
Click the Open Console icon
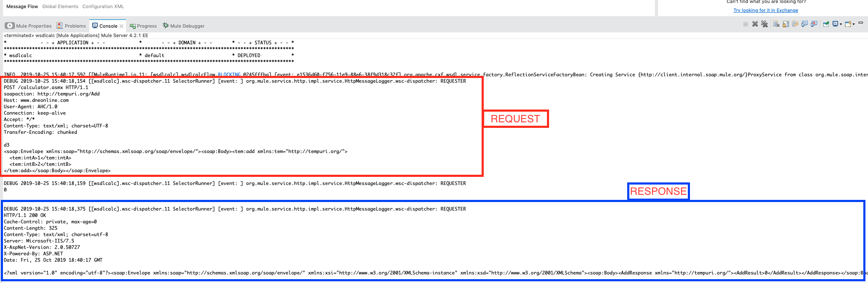pos(848,24)
